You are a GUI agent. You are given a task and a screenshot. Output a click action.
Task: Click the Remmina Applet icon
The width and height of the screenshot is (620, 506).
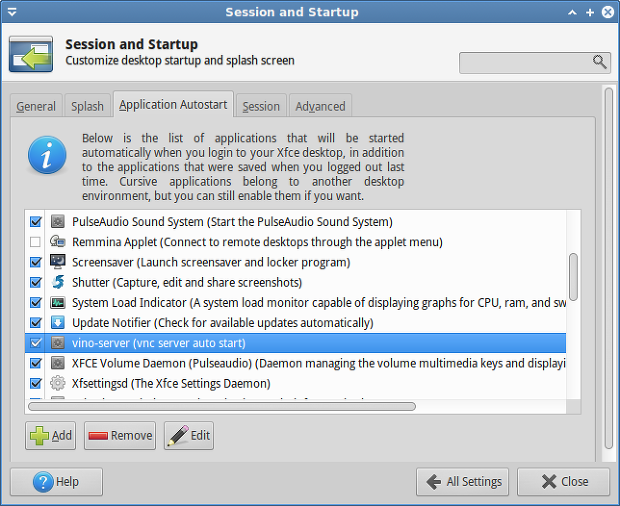[x=58, y=242]
